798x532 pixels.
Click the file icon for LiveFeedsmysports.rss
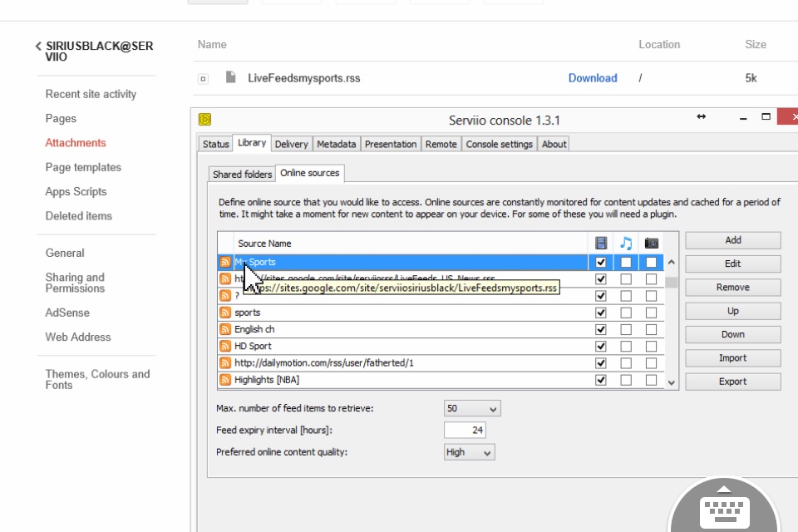230,77
